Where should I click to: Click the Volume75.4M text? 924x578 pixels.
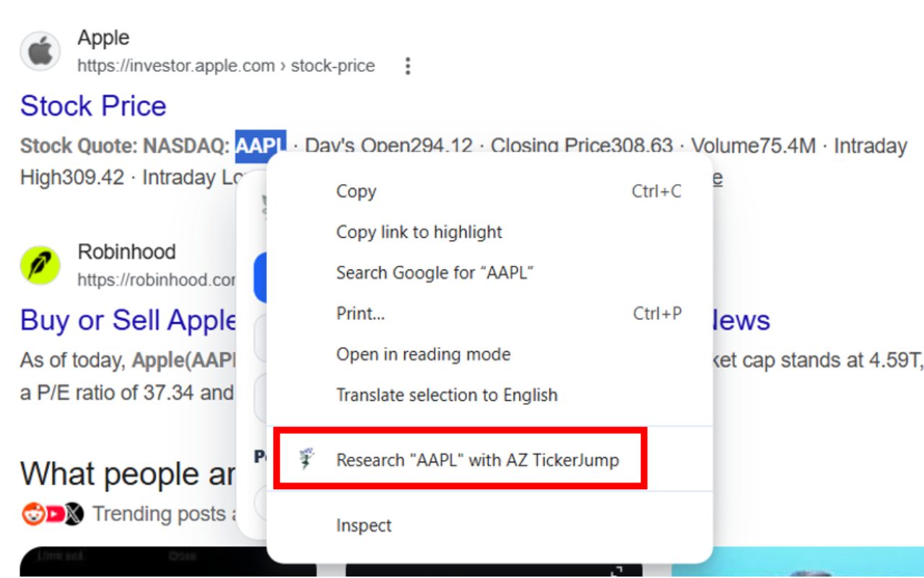(x=754, y=146)
